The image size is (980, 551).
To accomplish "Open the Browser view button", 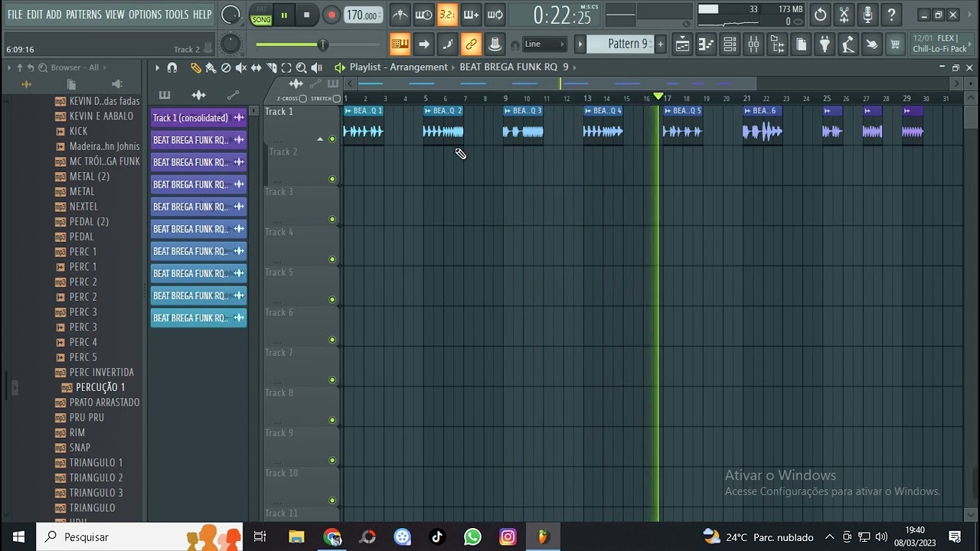I will click(777, 44).
